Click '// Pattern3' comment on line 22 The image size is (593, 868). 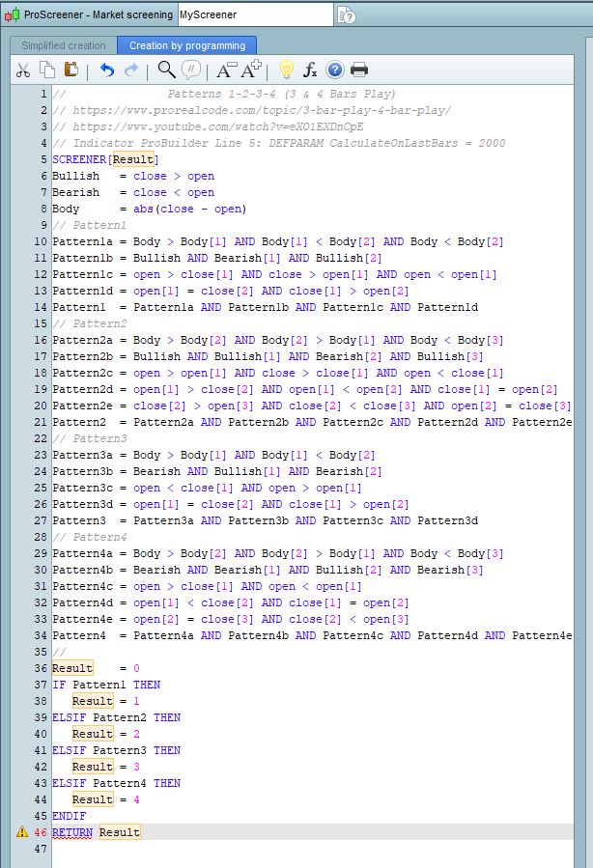click(x=89, y=438)
